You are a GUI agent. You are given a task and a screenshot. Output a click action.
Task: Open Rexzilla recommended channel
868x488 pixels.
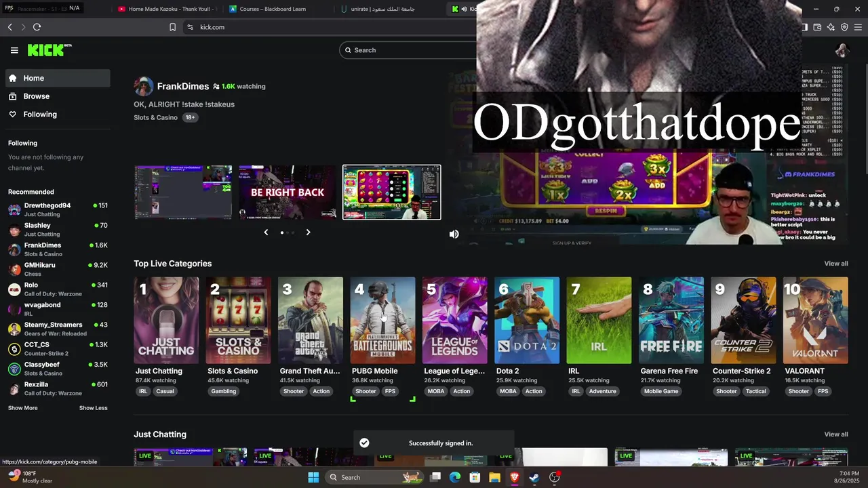click(x=58, y=388)
